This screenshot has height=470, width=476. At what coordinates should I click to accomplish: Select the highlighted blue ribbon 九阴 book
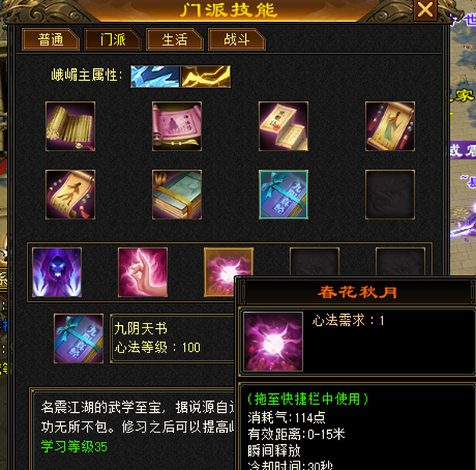(283, 194)
